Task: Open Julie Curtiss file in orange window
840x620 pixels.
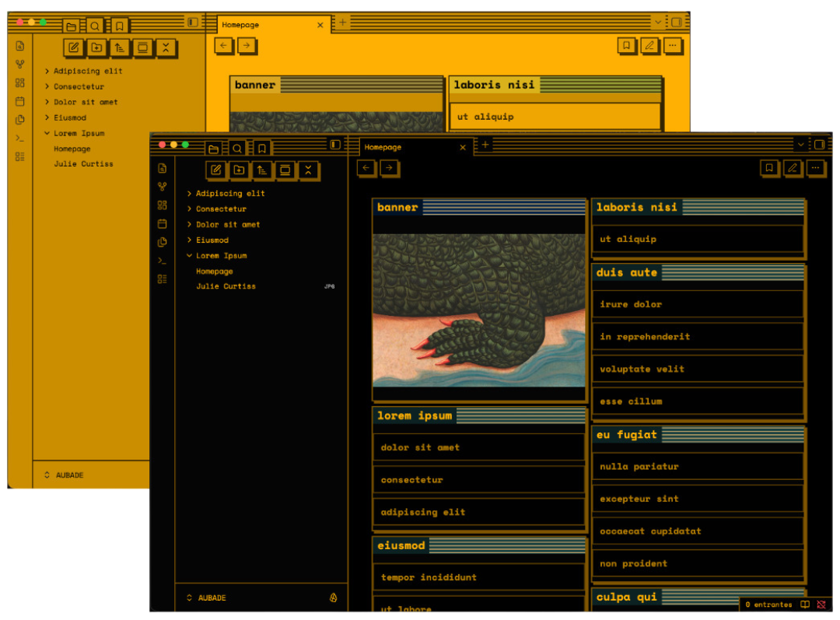Action: 83,164
